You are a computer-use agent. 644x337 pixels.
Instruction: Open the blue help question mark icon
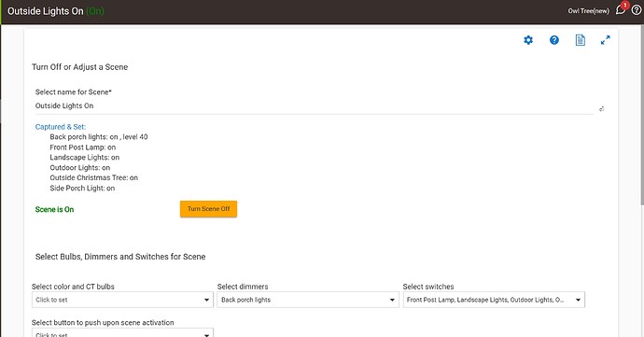(554, 40)
